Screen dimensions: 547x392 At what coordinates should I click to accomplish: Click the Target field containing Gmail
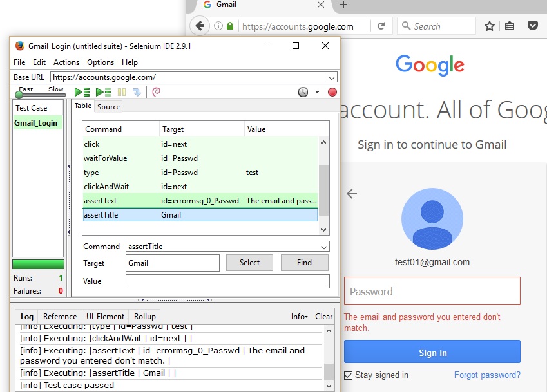[172, 263]
